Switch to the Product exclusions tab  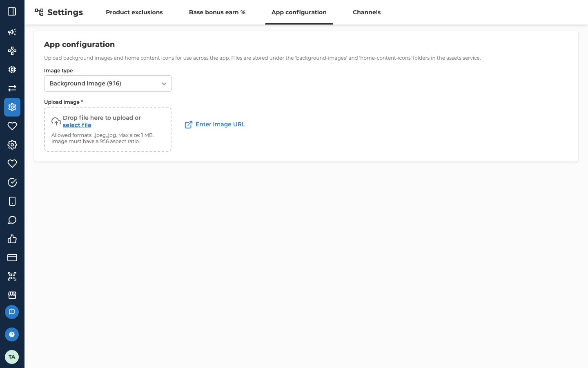[x=134, y=12]
